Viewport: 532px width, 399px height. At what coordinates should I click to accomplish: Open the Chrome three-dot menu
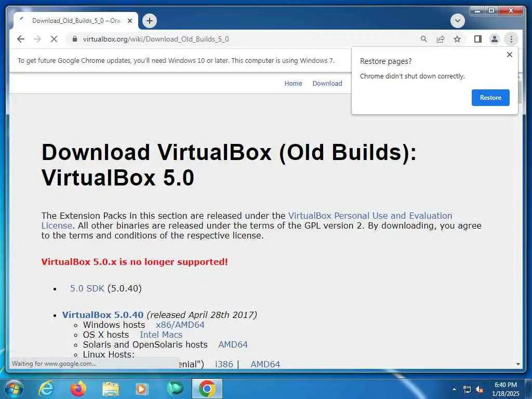pyautogui.click(x=511, y=39)
